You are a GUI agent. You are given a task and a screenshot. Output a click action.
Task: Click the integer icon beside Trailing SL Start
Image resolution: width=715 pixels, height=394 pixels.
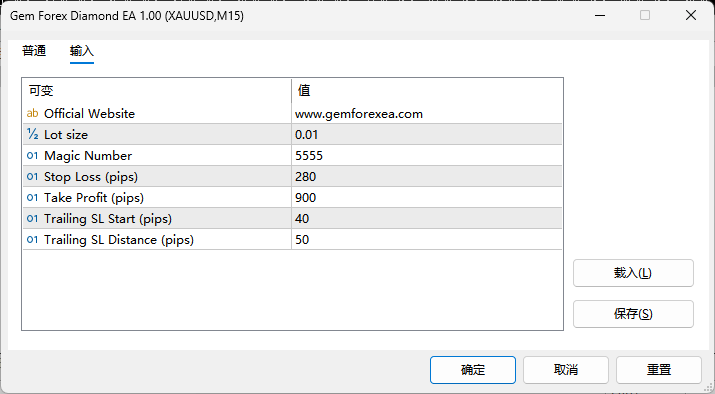32,218
